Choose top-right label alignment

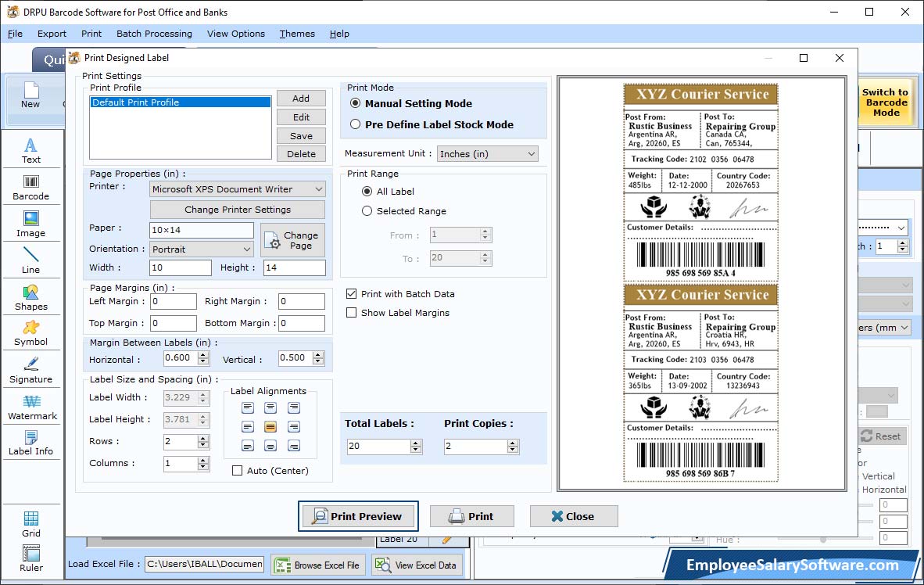click(x=293, y=407)
